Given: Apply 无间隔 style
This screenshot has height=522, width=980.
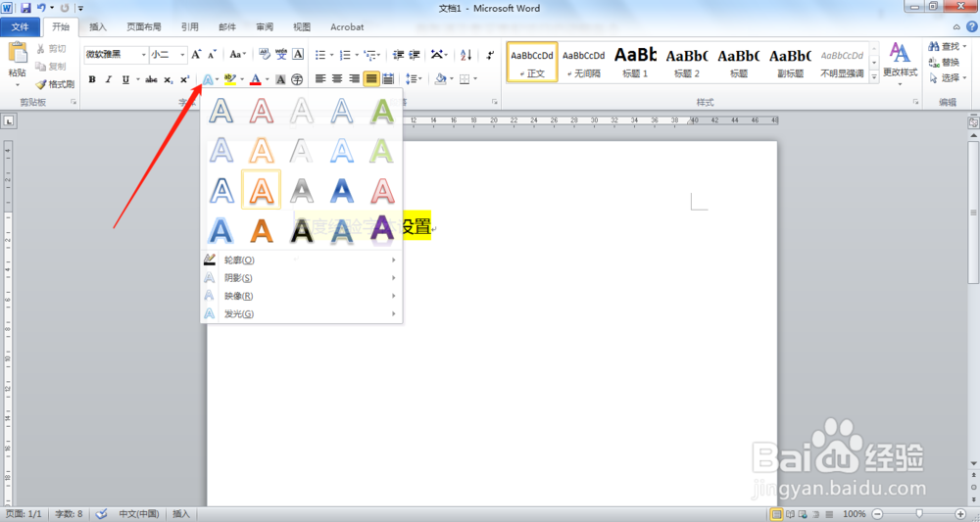Looking at the screenshot, I should pos(583,63).
